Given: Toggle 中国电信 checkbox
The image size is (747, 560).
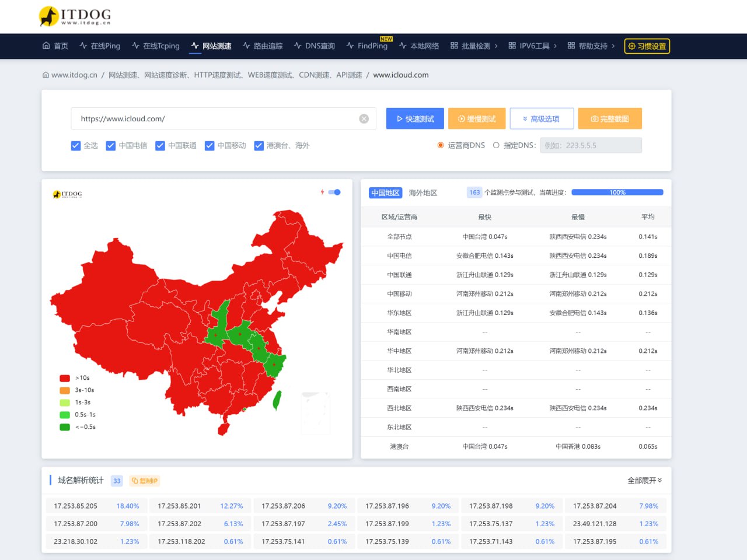Looking at the screenshot, I should 111,146.
